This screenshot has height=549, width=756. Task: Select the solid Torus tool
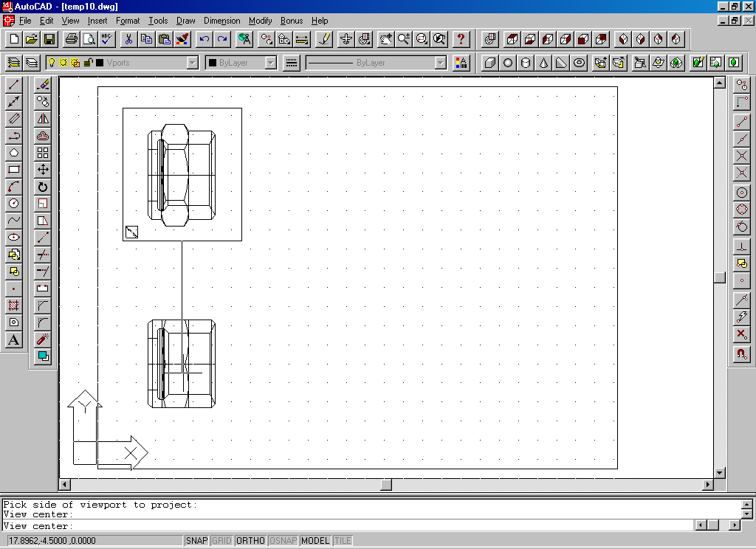point(579,63)
